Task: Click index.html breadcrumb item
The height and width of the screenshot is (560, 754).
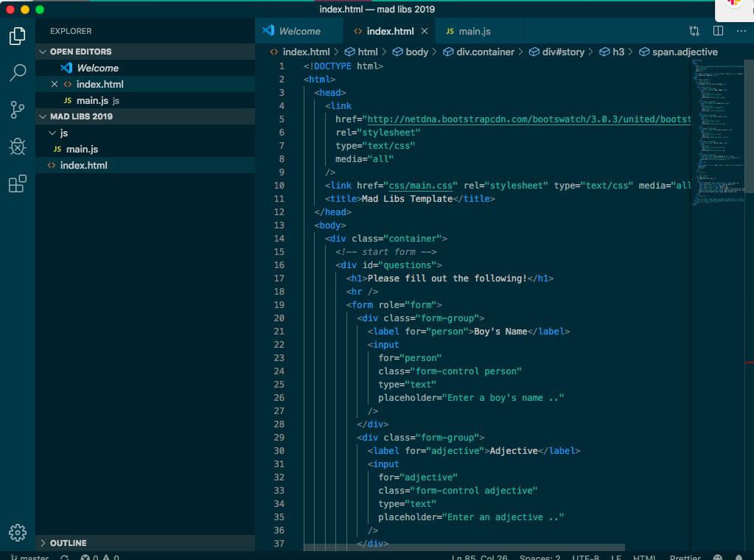Action: (299, 52)
